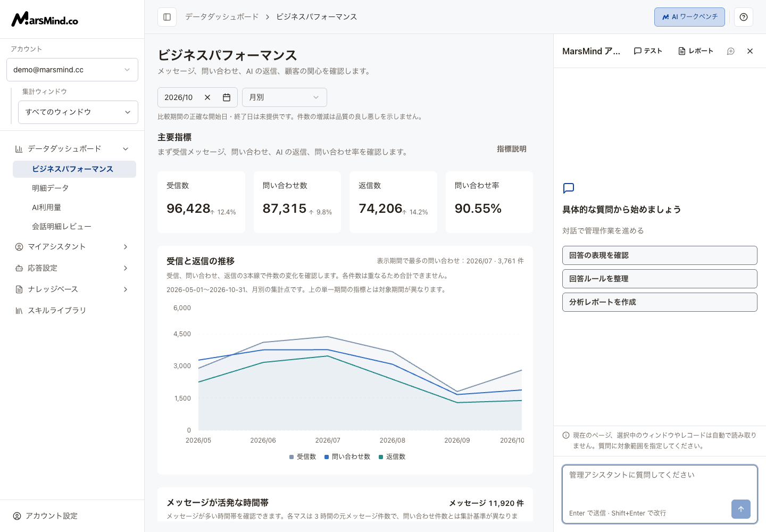This screenshot has height=532, width=766.
Task: Open the help question mark icon
Action: coord(744,17)
